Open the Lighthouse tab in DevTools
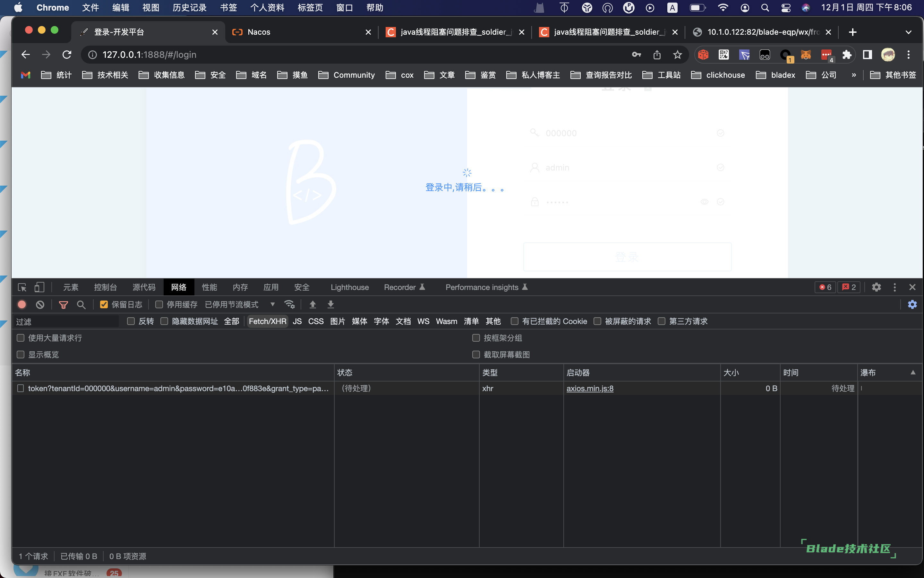The height and width of the screenshot is (578, 924). pyautogui.click(x=350, y=287)
